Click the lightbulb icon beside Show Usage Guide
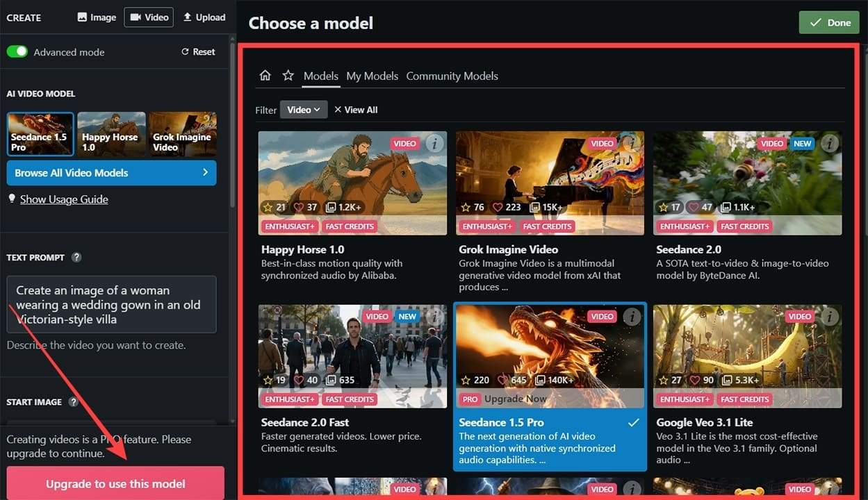The height and width of the screenshot is (500, 868). pyautogui.click(x=12, y=199)
